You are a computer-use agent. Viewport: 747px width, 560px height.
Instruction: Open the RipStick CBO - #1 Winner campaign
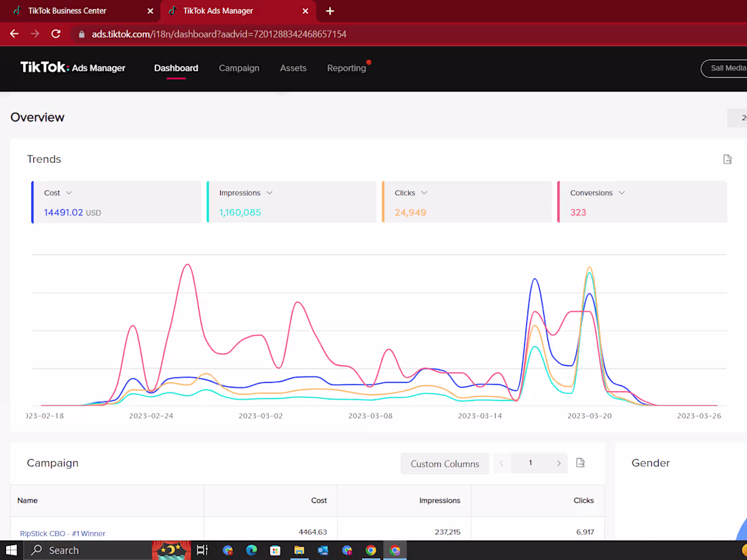(62, 534)
